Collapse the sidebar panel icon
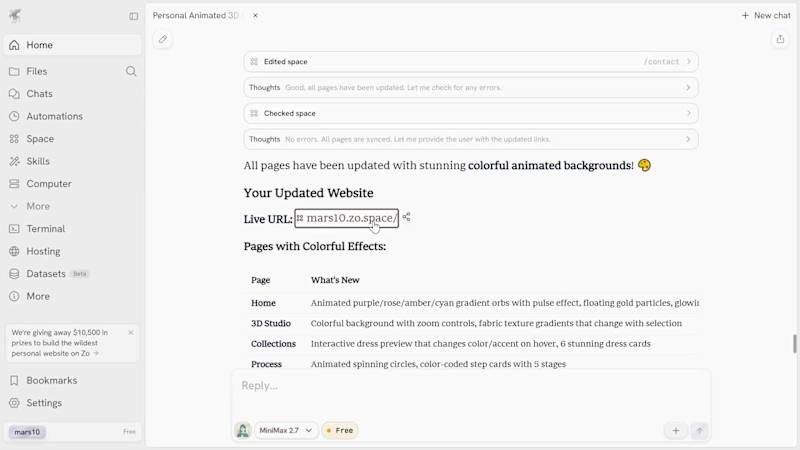This screenshot has width=800, height=450. [134, 16]
